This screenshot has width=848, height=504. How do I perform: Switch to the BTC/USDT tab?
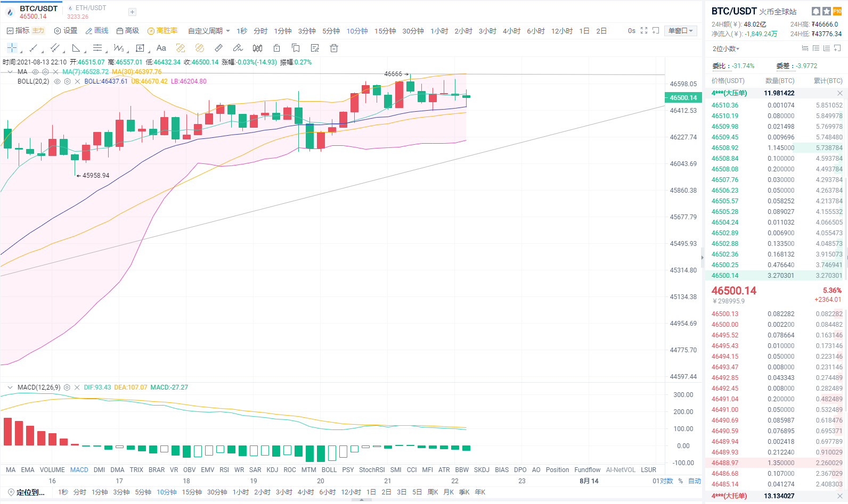coord(33,12)
